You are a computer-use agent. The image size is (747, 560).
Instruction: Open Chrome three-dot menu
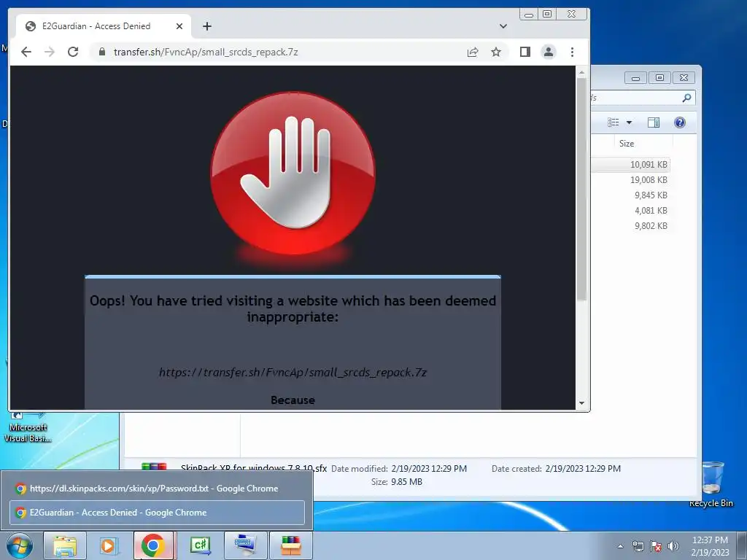pyautogui.click(x=572, y=52)
